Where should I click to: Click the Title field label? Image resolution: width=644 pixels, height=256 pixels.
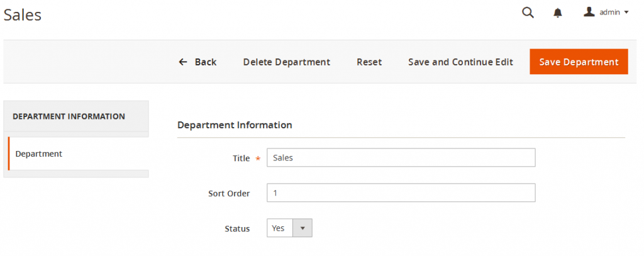[241, 159]
